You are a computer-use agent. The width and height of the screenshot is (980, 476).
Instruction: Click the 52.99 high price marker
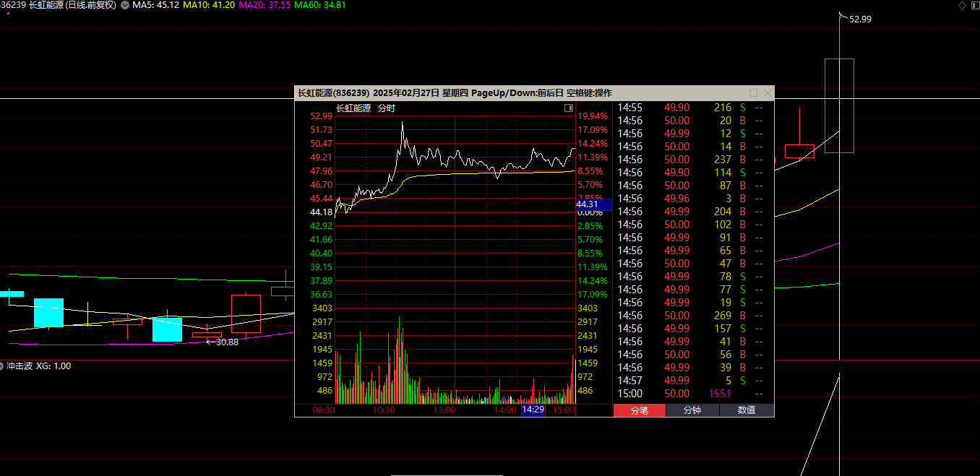[x=860, y=20]
